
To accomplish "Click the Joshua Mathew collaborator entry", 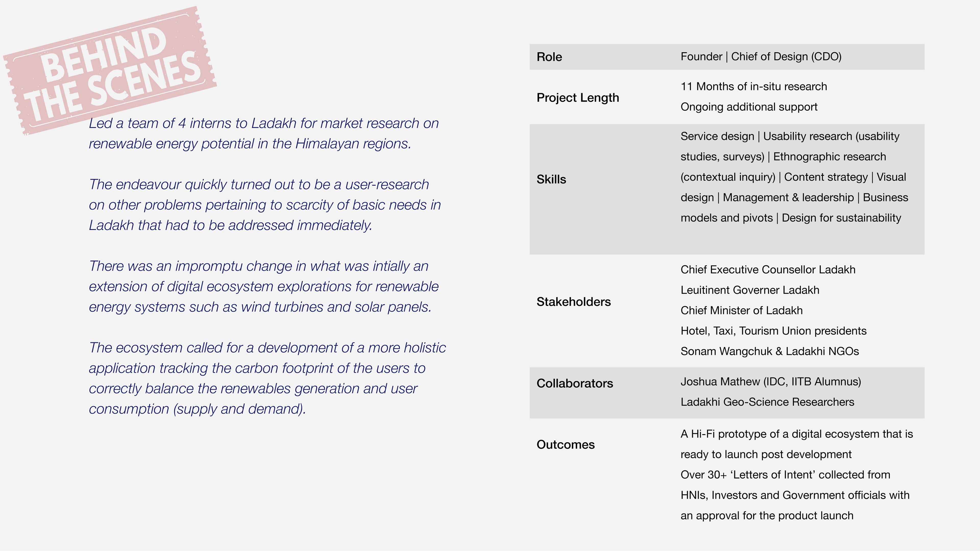I will pos(770,382).
